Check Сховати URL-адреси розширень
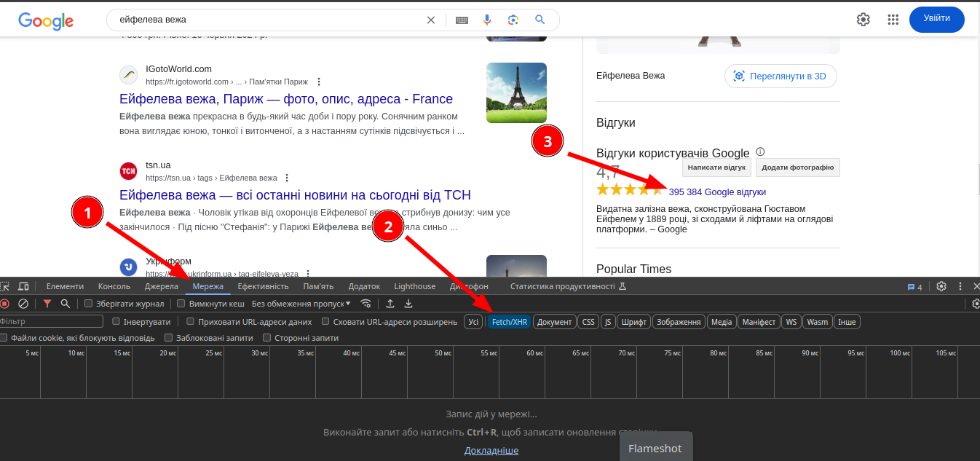The image size is (980, 461). point(326,321)
